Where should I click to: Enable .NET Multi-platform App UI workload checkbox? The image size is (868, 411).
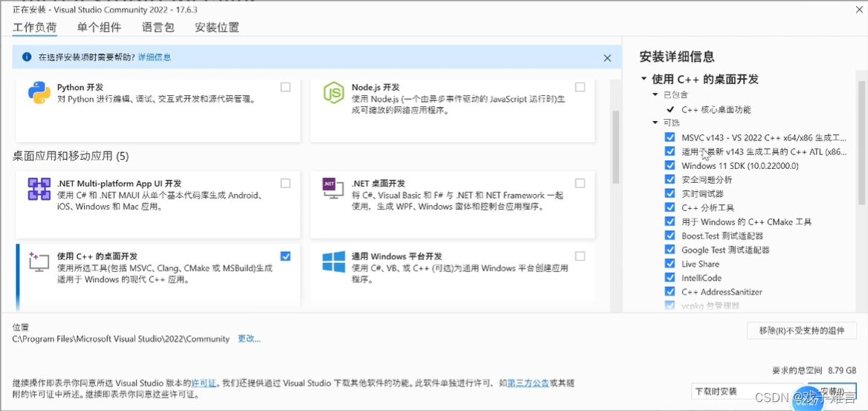(285, 183)
